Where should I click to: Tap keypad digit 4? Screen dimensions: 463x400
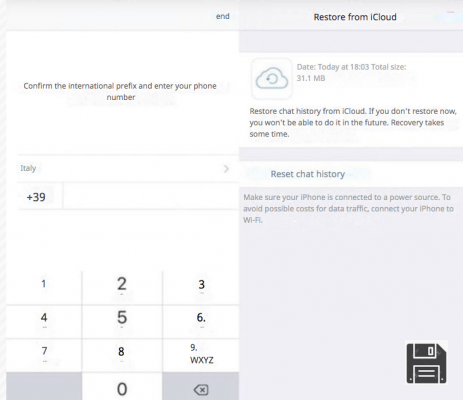point(44,322)
